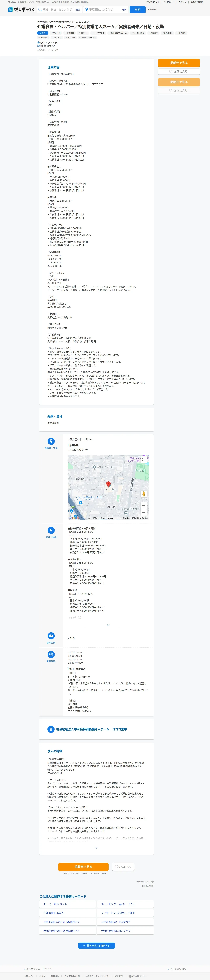
Task: Open keyword スーパー 夜勤 バイト
Action: [67, 904]
